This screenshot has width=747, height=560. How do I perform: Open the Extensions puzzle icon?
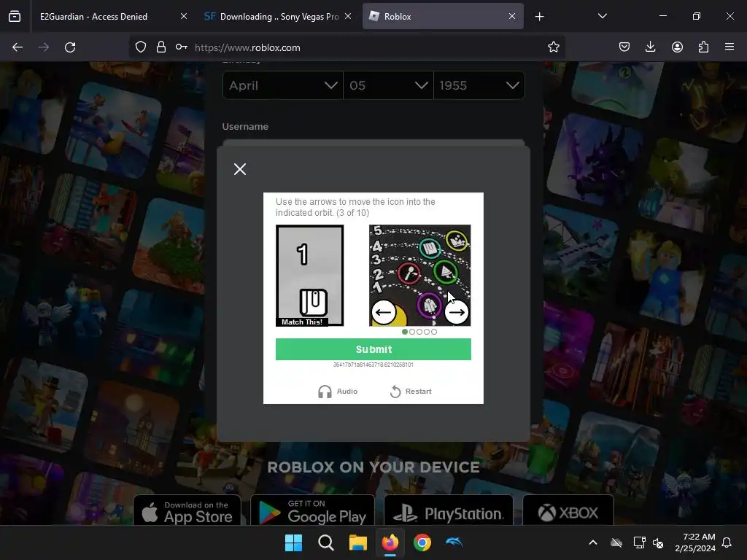click(x=703, y=47)
